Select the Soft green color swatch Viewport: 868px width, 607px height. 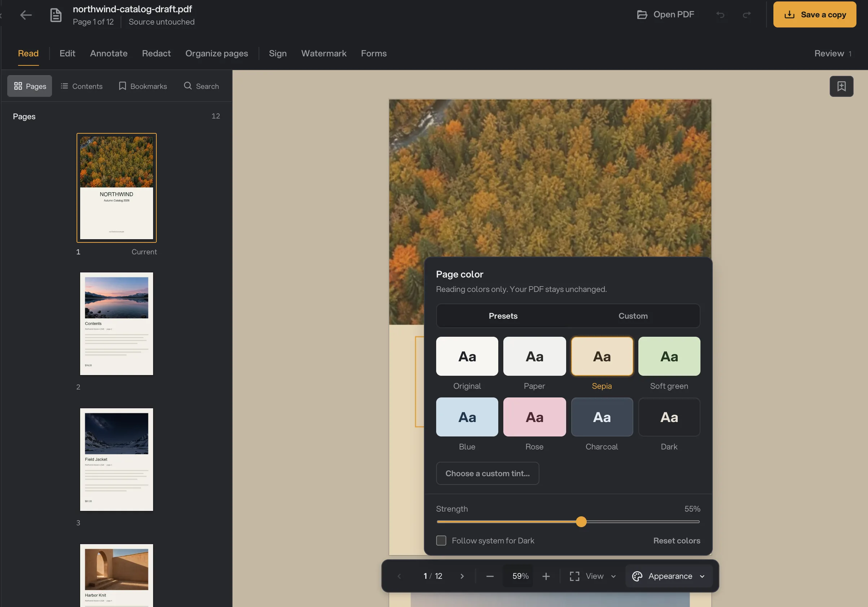pos(669,356)
